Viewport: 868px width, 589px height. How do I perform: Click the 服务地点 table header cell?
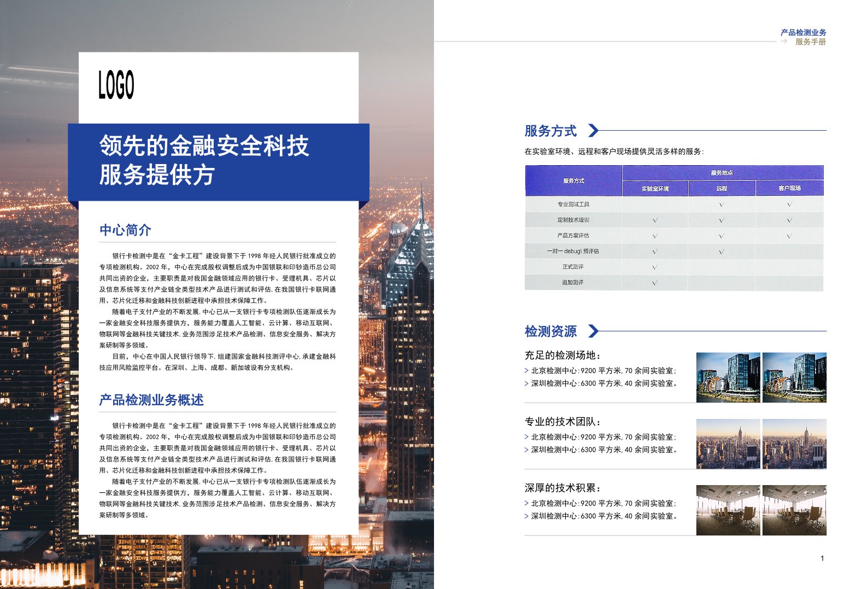pyautogui.click(x=722, y=173)
